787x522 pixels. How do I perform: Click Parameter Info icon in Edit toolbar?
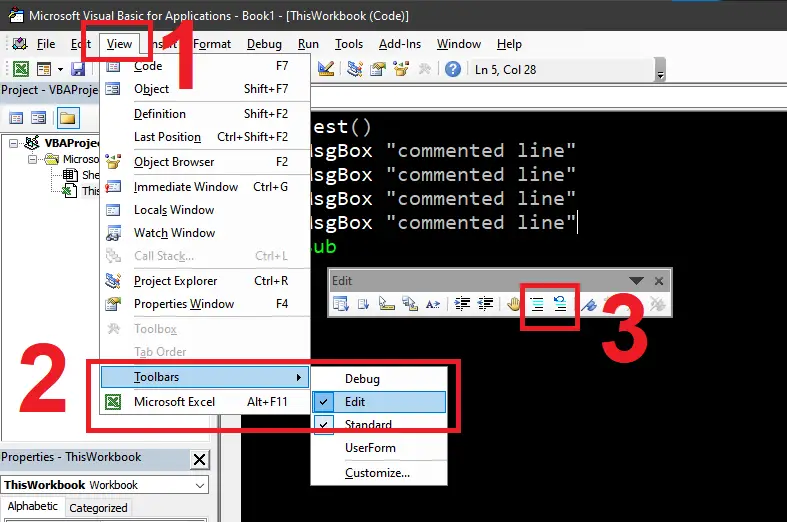tap(410, 304)
